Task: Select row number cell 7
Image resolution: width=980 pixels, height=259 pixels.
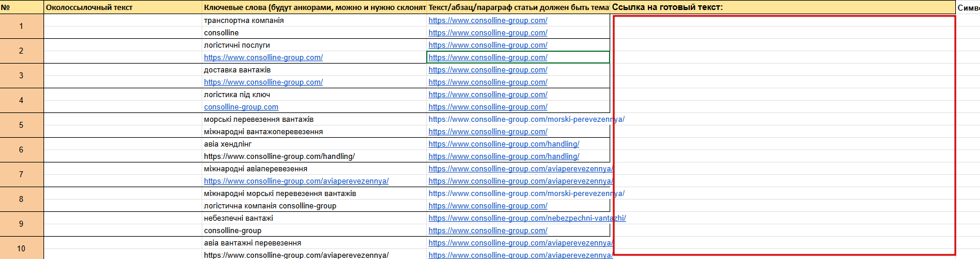Action: [x=22, y=175]
